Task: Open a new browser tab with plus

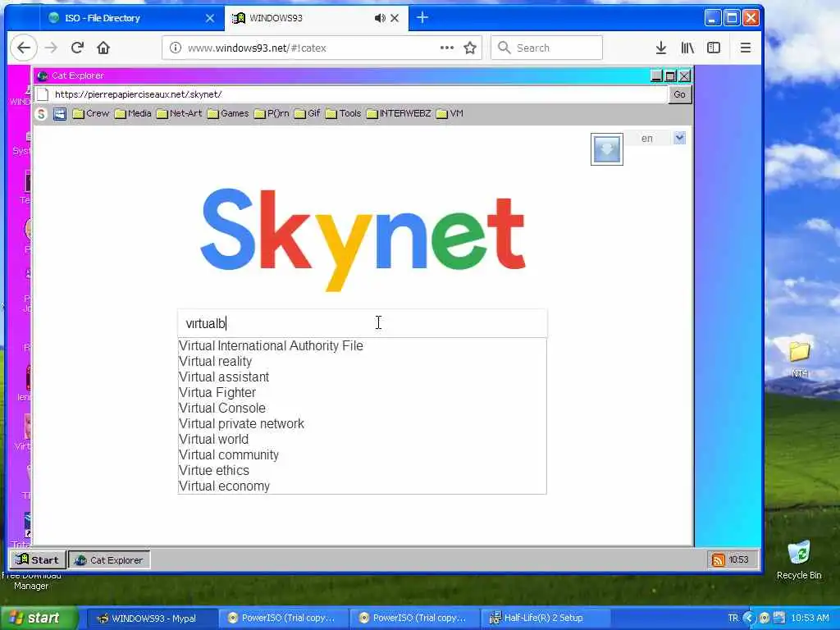Action: (422, 18)
